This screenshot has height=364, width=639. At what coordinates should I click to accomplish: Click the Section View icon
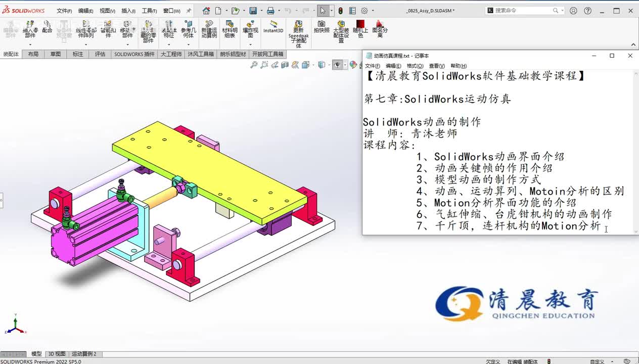pyautogui.click(x=285, y=65)
